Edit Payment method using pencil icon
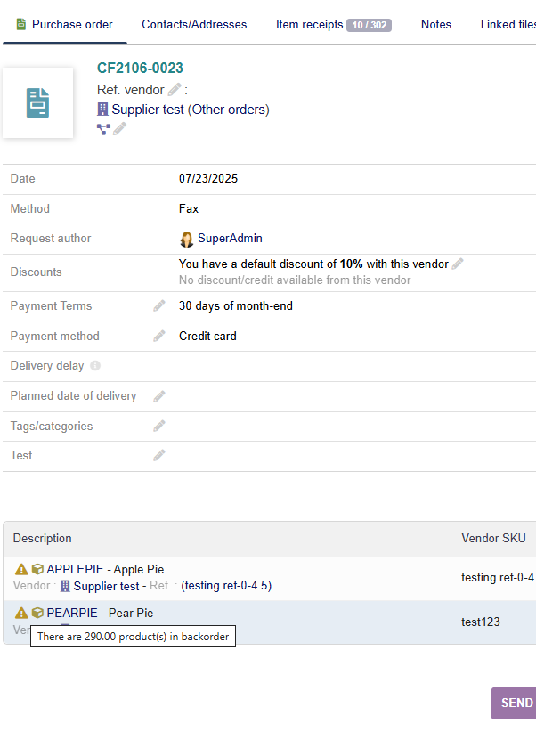 tap(159, 337)
